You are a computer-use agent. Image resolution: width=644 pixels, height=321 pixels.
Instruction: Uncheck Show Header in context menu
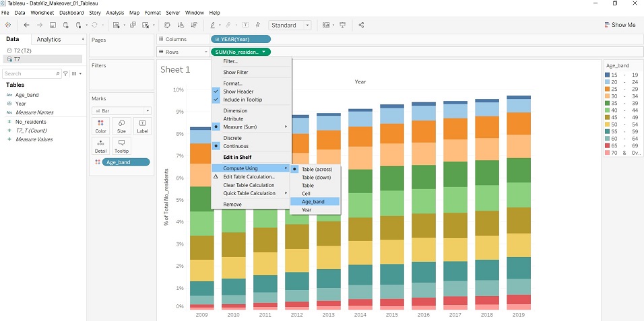click(238, 92)
